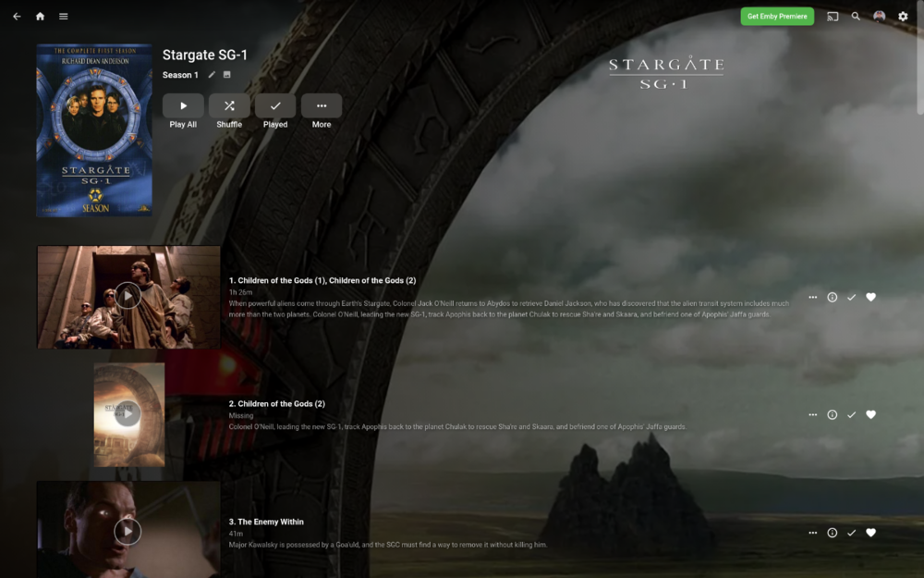
Task: Show info for Children of the Gods (2)
Action: pos(833,414)
